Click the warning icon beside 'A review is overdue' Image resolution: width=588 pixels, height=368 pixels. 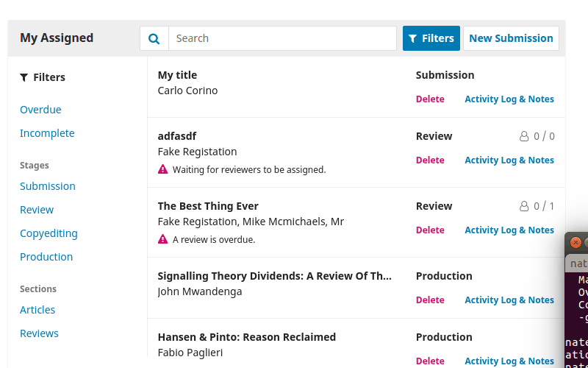[x=162, y=239]
